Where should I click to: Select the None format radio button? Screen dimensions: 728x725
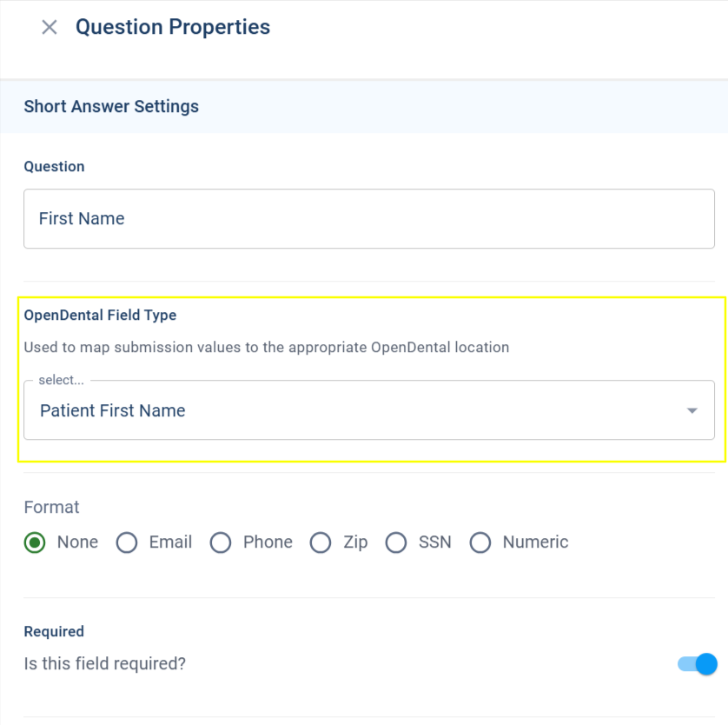[35, 542]
